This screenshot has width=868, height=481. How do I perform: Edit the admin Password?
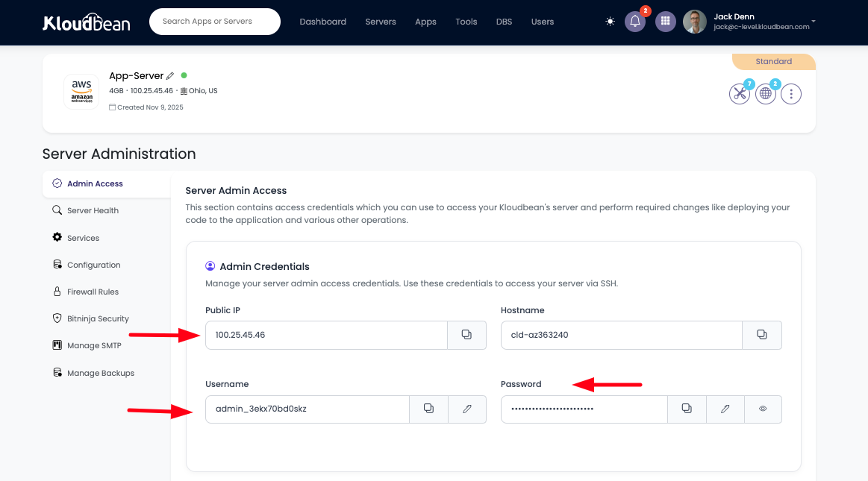point(725,409)
